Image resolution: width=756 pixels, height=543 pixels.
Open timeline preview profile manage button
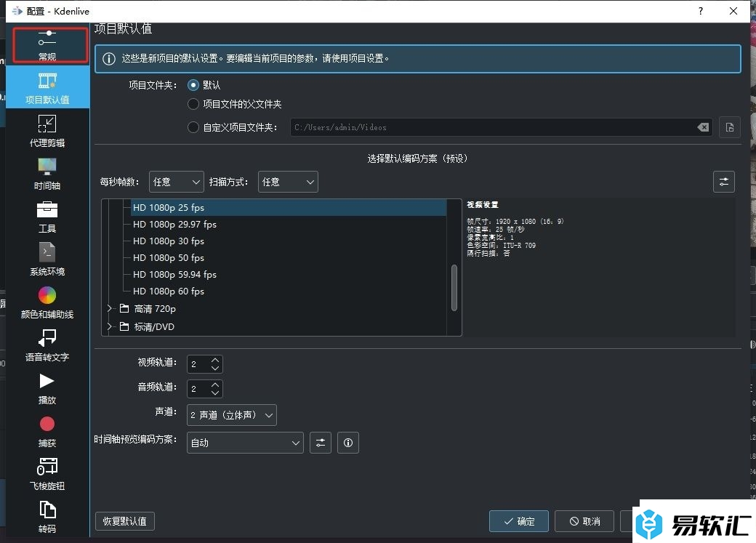[321, 443]
